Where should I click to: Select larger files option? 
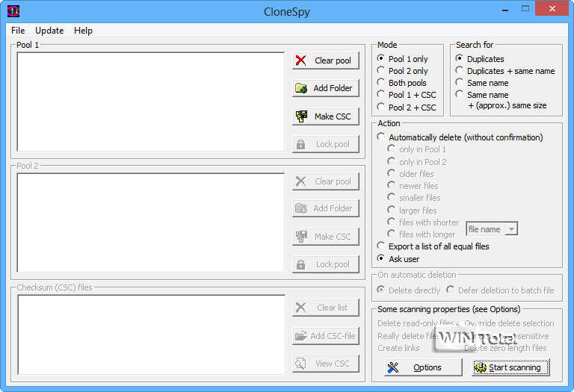coord(412,211)
